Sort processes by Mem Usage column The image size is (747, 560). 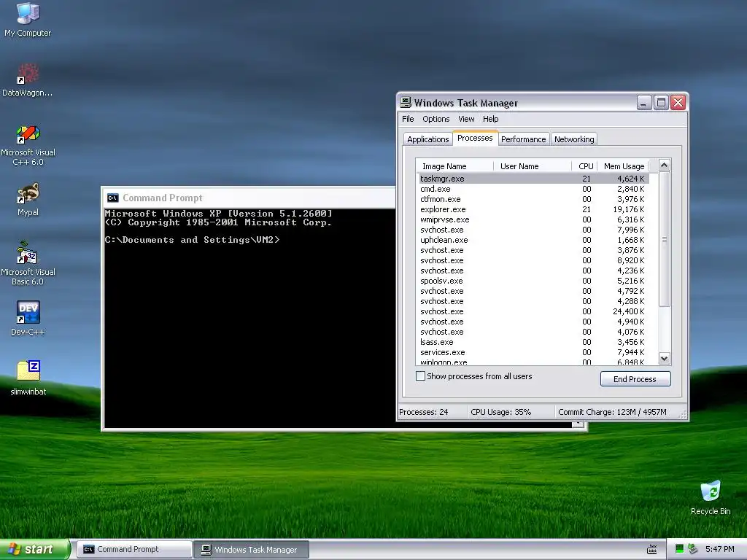point(623,166)
